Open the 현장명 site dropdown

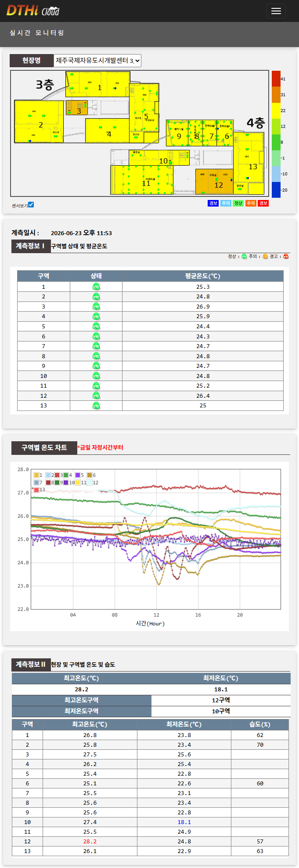tap(97, 61)
